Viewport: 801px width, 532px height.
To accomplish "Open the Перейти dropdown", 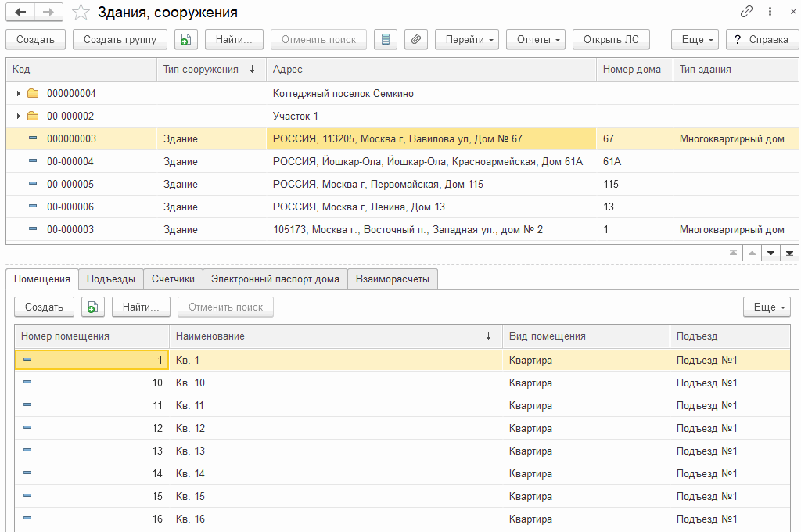I will pyautogui.click(x=468, y=39).
